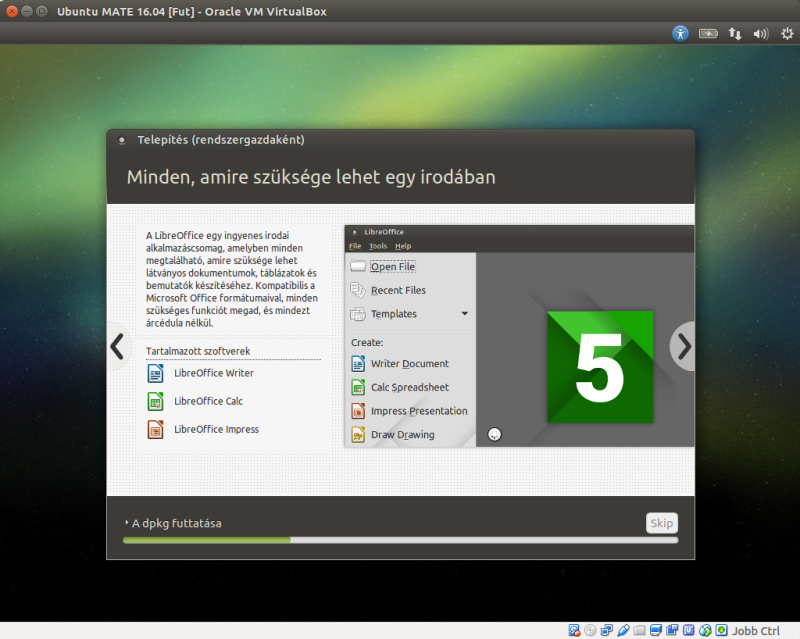Click the VirtualBox mouse integration status icon
800x639 pixels.
(x=705, y=631)
